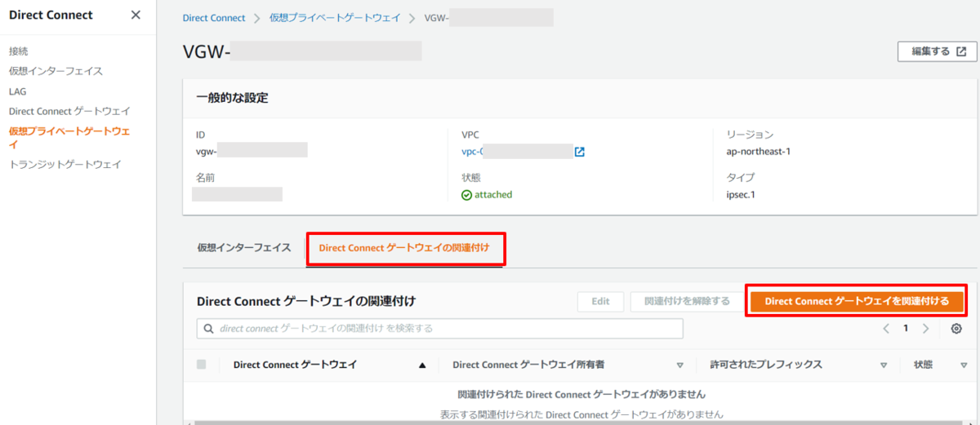Switch to Direct Connect ゲートウェイの関連付け tab
This screenshot has width=980, height=425.
[404, 248]
